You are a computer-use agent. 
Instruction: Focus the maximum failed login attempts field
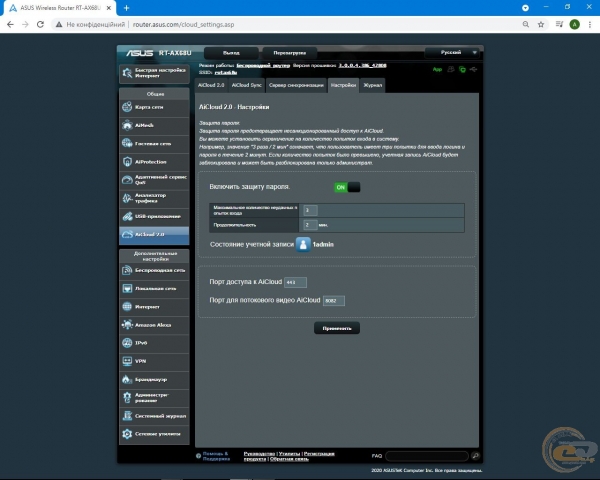click(x=310, y=210)
